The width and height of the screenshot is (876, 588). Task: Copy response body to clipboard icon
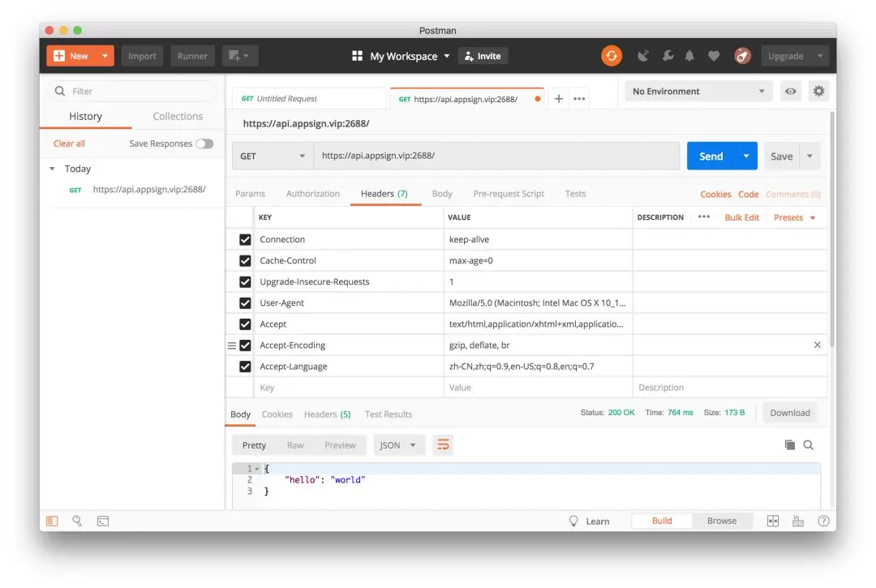pos(789,445)
